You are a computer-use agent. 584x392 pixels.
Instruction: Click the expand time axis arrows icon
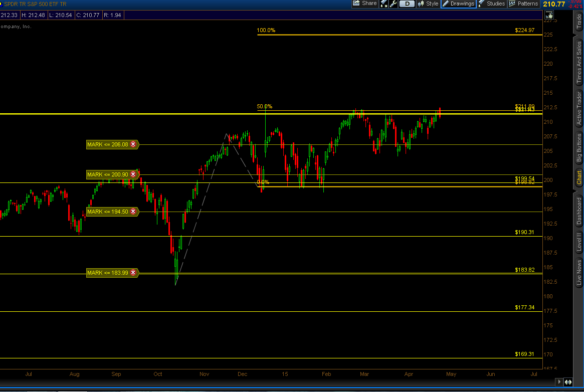568,381
